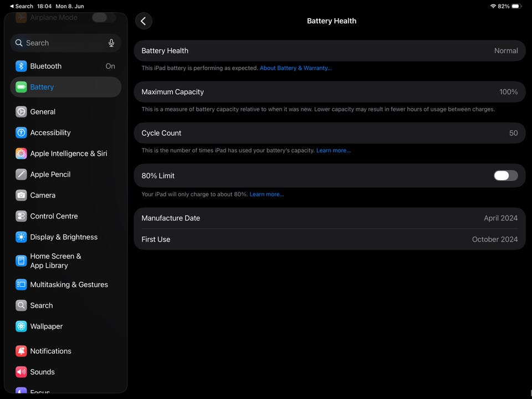532x399 pixels.
Task: Open Apple Pencil settings label
Action: [x=50, y=175]
